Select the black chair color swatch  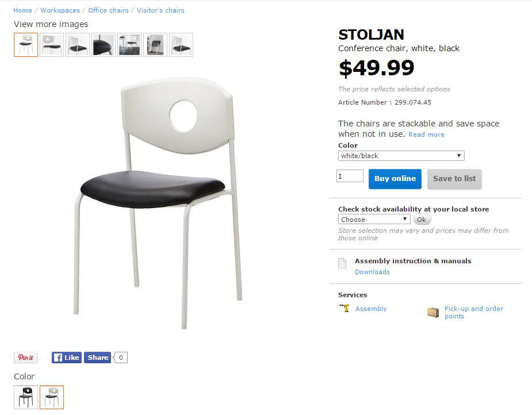[26, 397]
